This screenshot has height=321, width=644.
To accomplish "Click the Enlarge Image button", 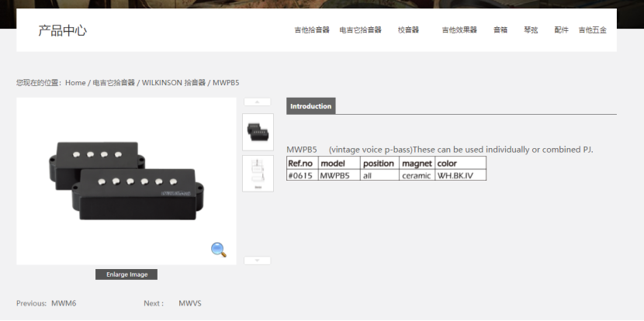I will (x=126, y=274).
